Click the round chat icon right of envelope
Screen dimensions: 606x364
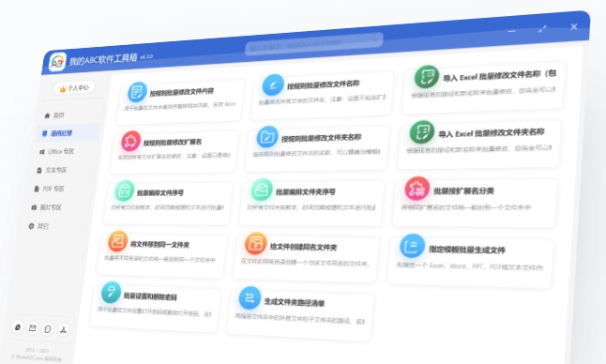48,329
